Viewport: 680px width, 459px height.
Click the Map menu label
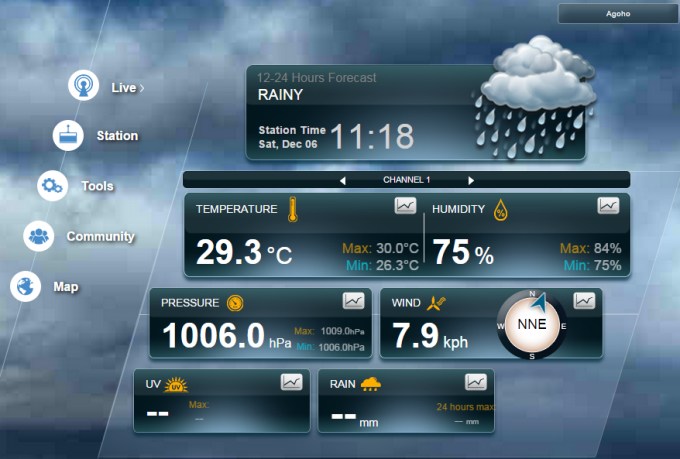[x=66, y=287]
